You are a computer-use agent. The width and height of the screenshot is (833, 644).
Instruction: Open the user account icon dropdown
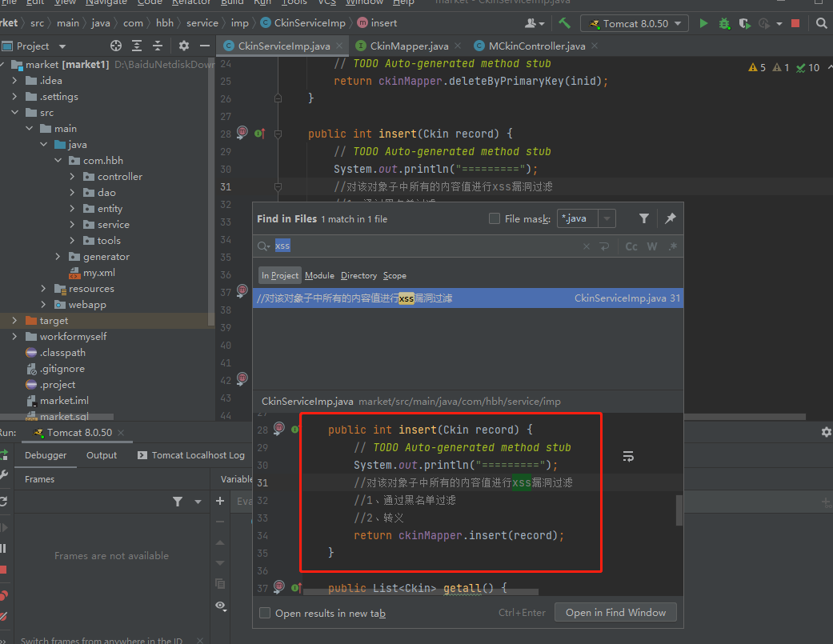point(535,23)
